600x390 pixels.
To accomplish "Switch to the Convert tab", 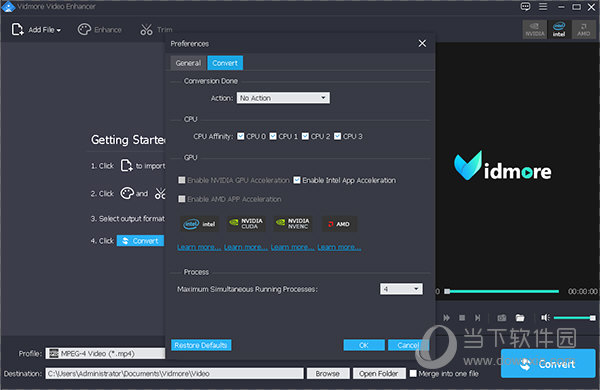I will (x=225, y=63).
